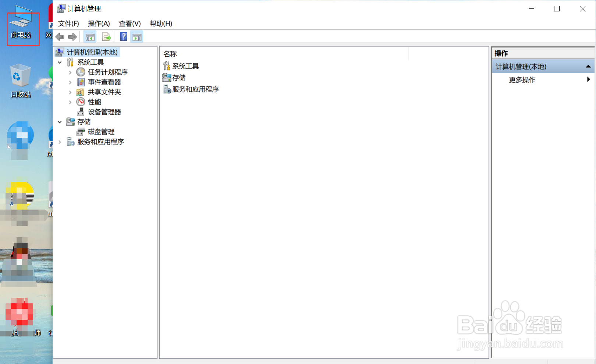This screenshot has height=364, width=596.
Task: Maximize the Computer Management window
Action: (x=557, y=8)
